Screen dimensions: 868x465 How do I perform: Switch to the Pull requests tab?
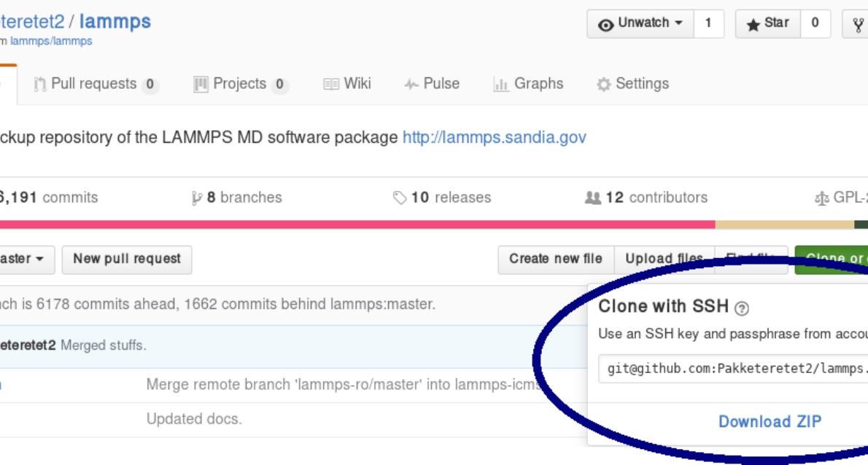click(x=95, y=85)
